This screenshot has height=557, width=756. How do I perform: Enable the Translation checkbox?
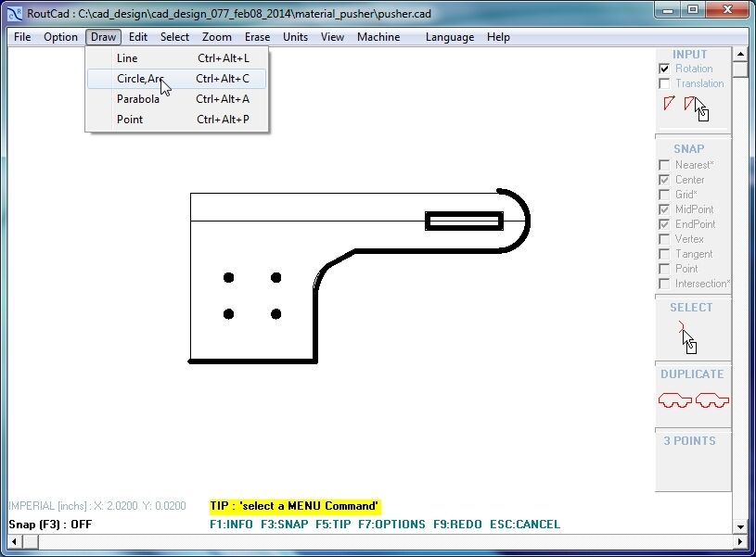coord(664,83)
